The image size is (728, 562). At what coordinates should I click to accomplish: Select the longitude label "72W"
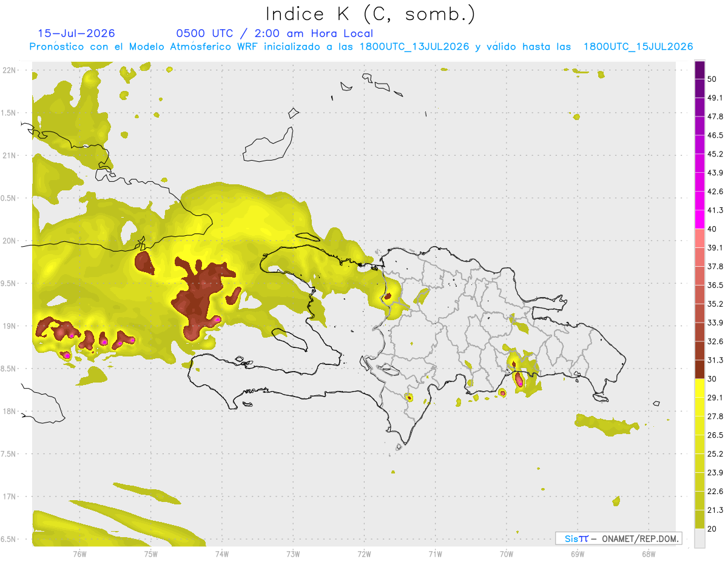(364, 554)
